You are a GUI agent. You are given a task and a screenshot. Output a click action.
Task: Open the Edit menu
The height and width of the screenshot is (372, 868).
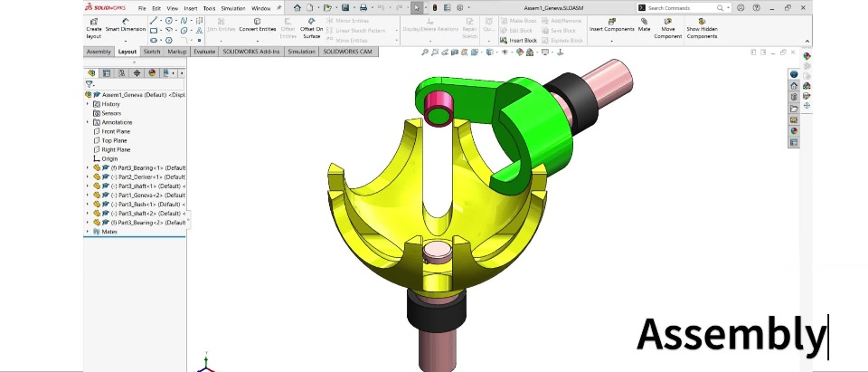click(156, 8)
